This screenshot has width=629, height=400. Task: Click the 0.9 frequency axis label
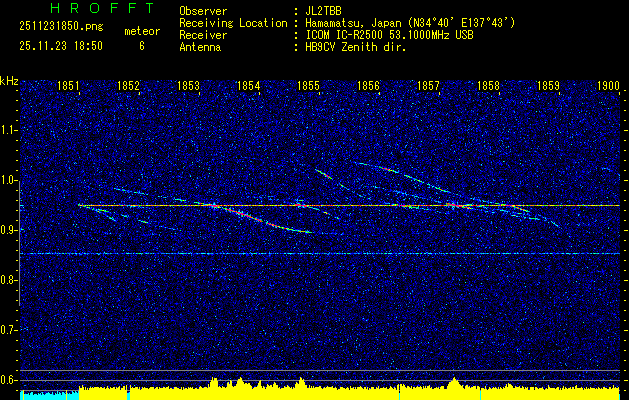point(10,230)
